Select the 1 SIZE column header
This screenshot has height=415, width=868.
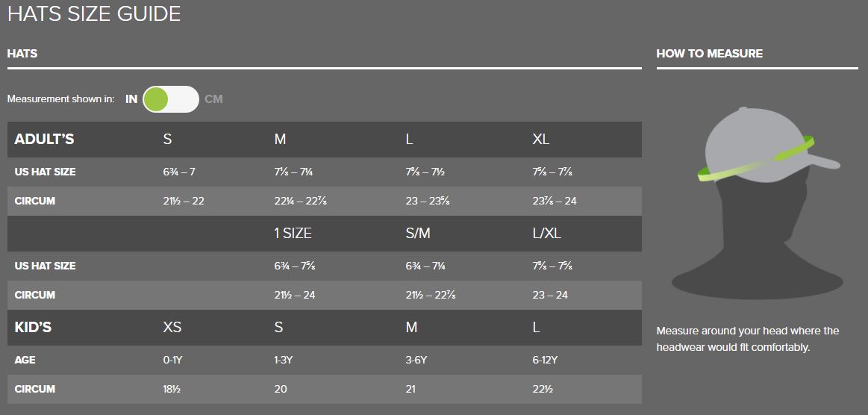pyautogui.click(x=293, y=234)
